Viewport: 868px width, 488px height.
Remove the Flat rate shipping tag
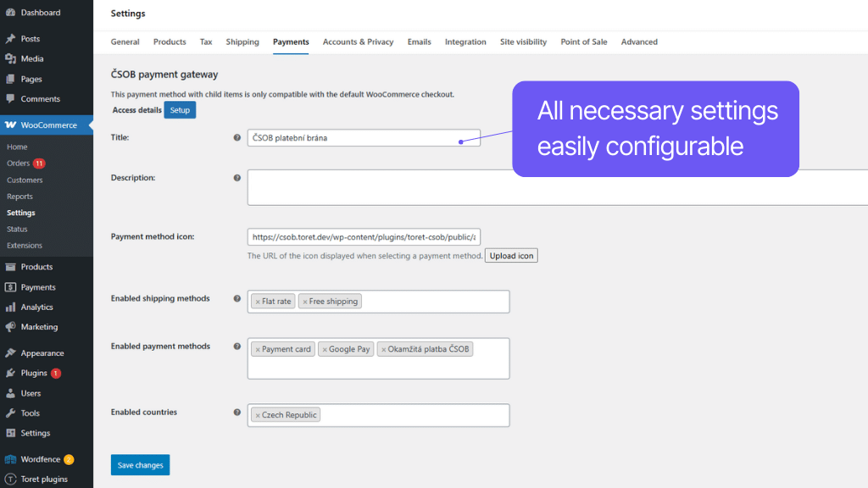[x=258, y=302]
